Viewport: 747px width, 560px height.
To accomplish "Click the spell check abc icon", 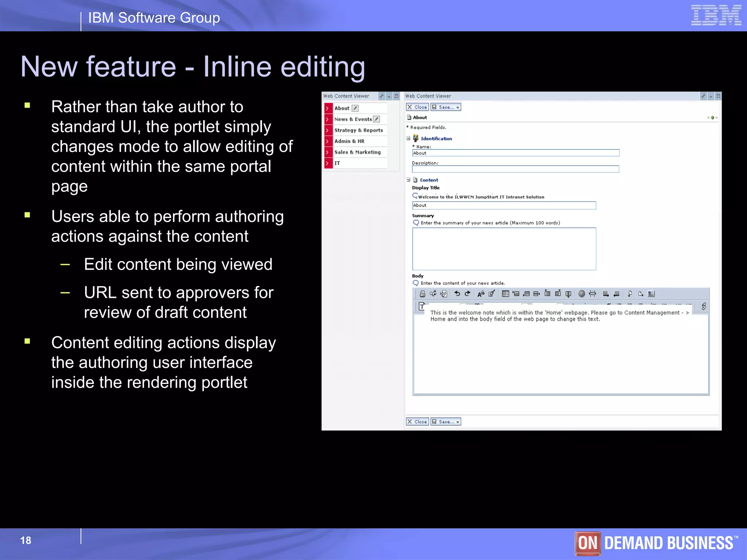I will [x=444, y=293].
